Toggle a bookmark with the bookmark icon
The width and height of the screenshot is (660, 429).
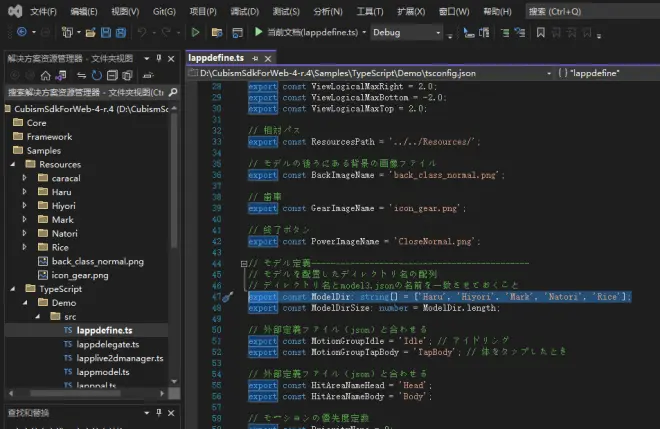coord(540,32)
